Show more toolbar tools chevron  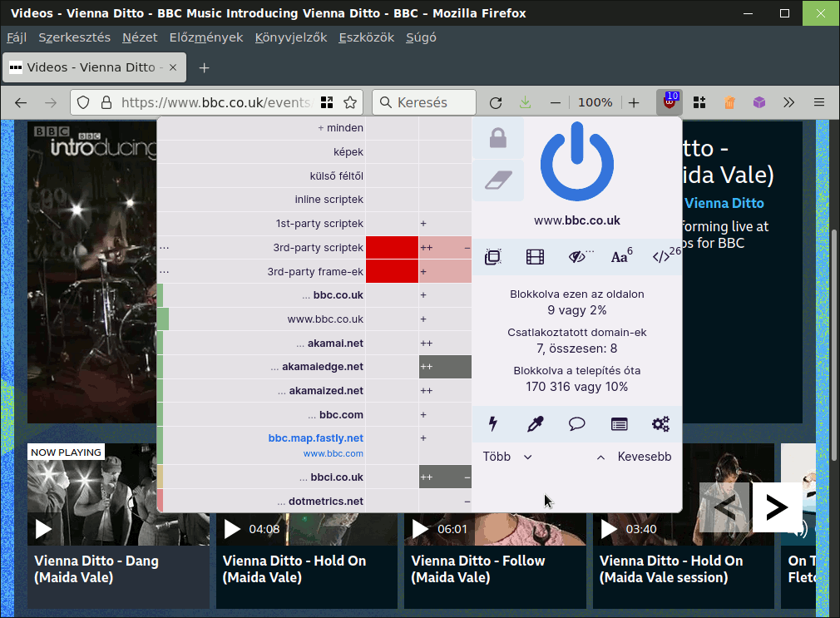pyautogui.click(x=788, y=102)
